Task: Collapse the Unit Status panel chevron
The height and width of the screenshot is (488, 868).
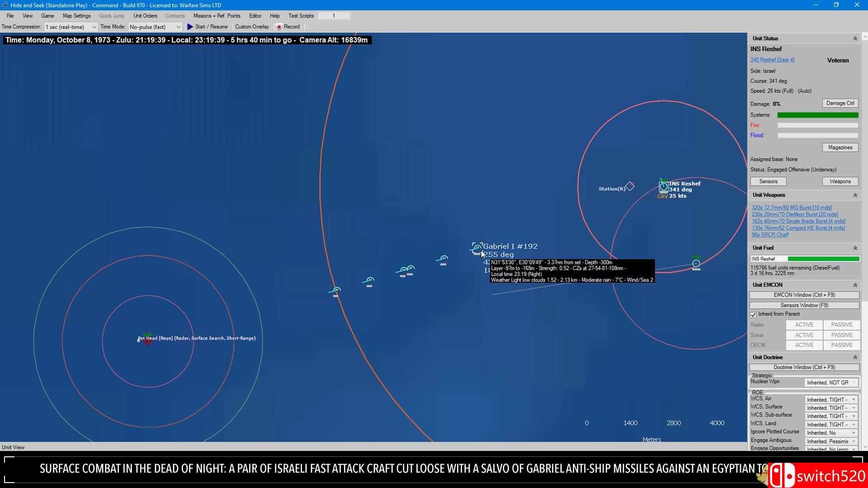Action: 855,39
